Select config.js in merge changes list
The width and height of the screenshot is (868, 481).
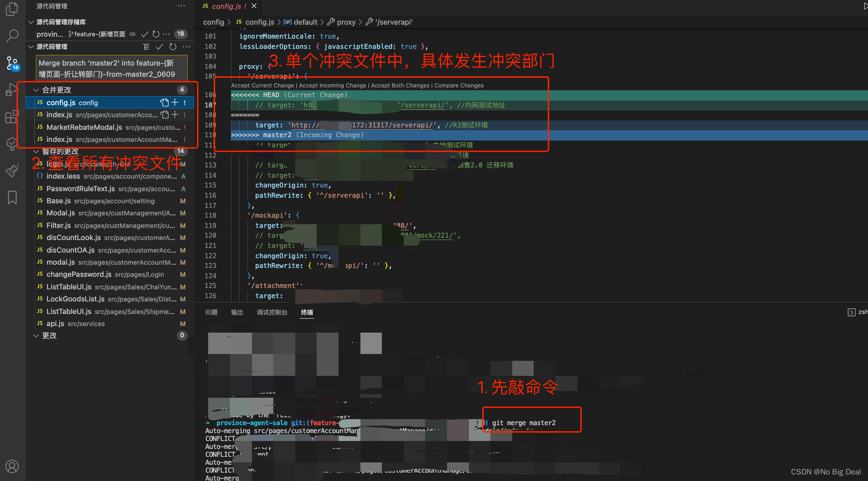point(110,102)
